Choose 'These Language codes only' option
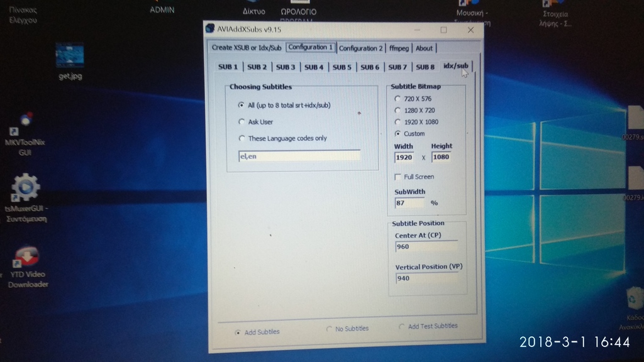The width and height of the screenshot is (644, 362). [241, 138]
